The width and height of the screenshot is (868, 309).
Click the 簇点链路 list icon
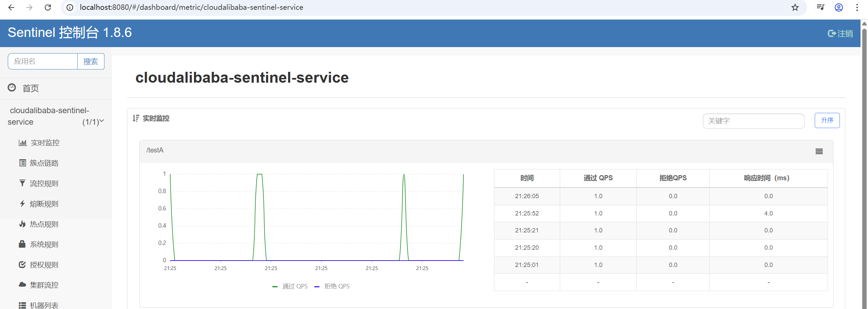point(22,163)
